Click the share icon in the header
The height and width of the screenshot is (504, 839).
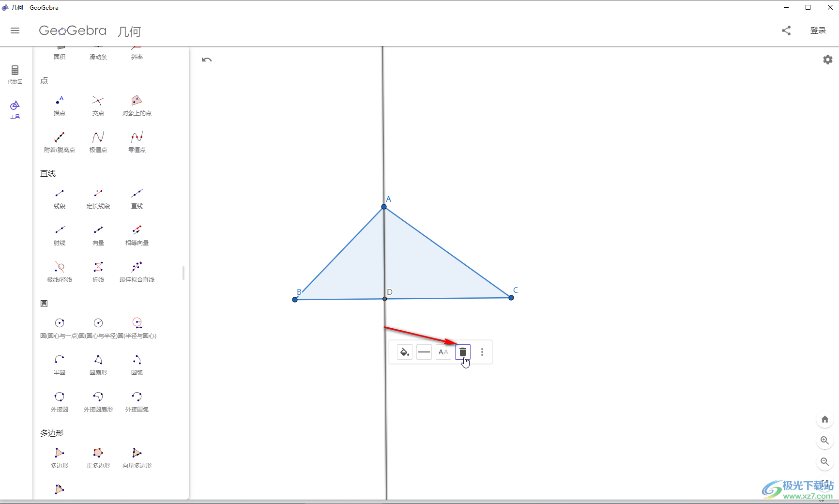click(x=786, y=31)
